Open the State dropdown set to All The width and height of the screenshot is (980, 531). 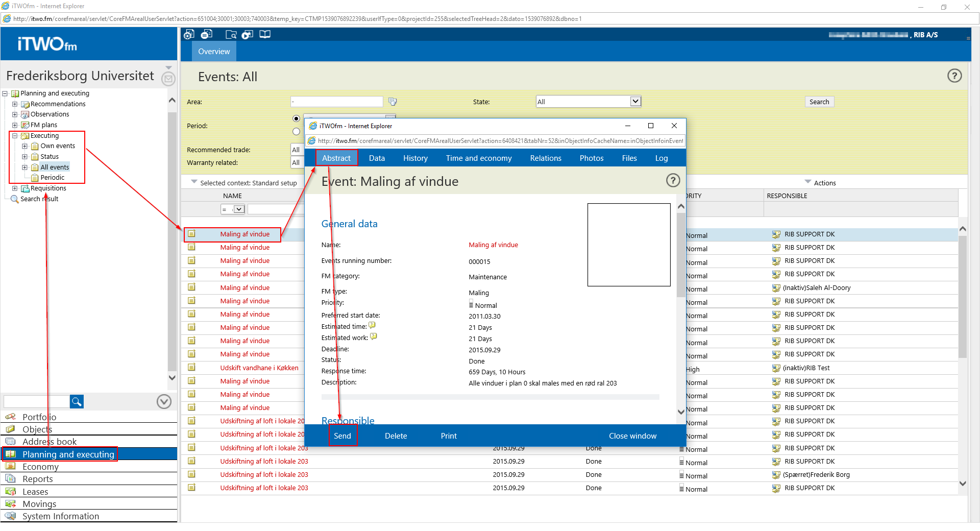pos(635,102)
